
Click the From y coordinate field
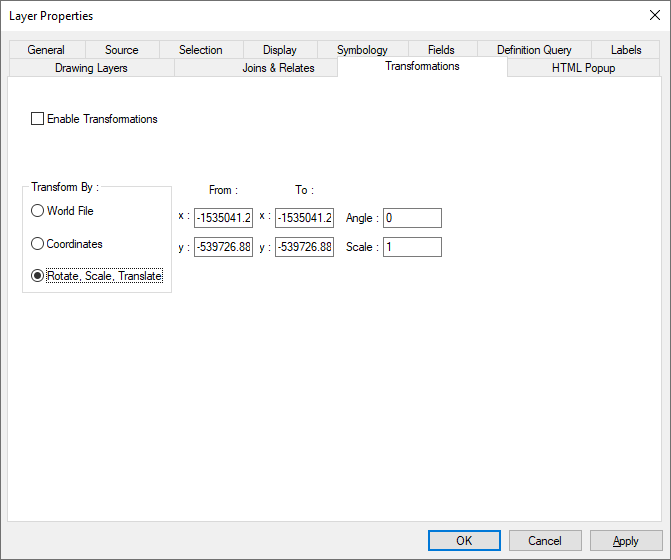(x=223, y=247)
